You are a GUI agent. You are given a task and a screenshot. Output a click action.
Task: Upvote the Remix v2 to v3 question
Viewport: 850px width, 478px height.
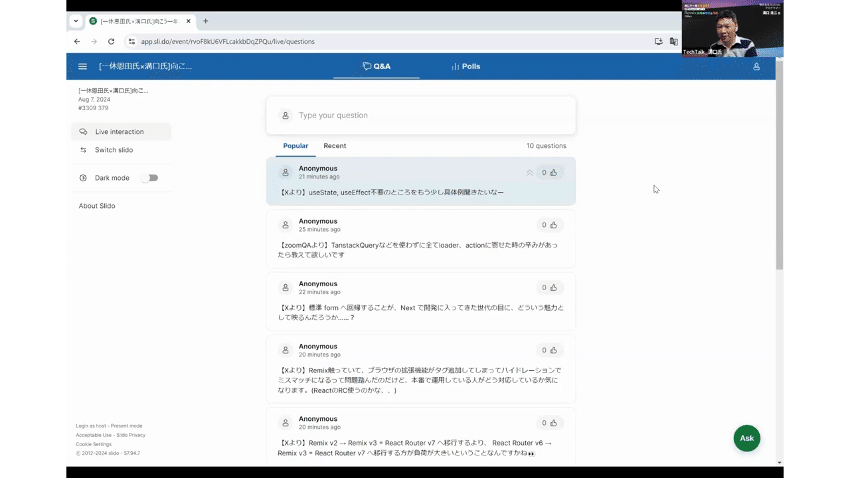[550, 423]
